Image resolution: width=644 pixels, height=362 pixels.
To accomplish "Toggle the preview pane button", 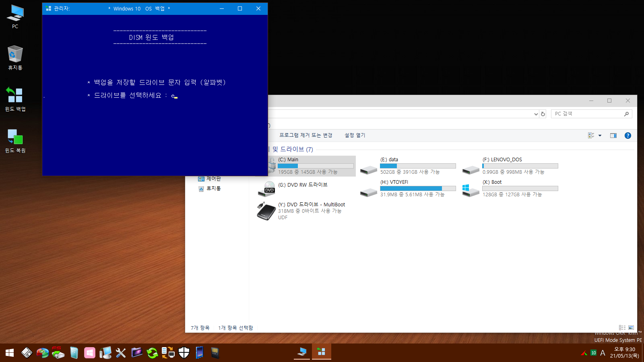I will (613, 136).
